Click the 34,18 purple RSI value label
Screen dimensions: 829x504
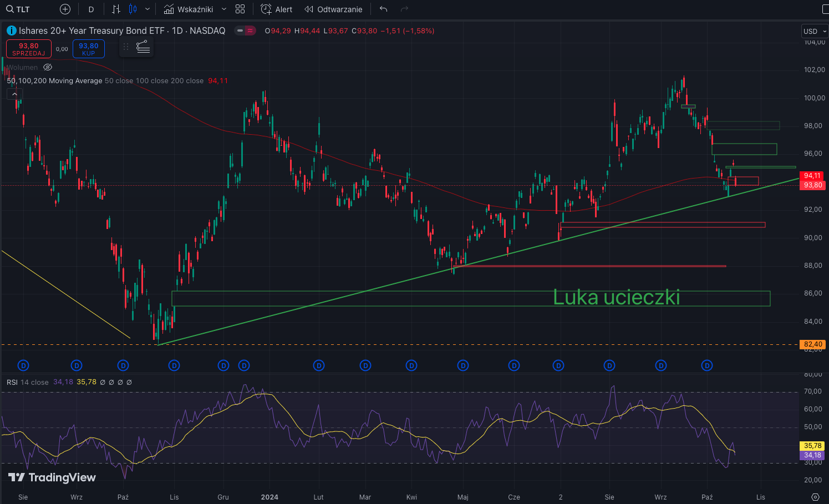[812, 455]
